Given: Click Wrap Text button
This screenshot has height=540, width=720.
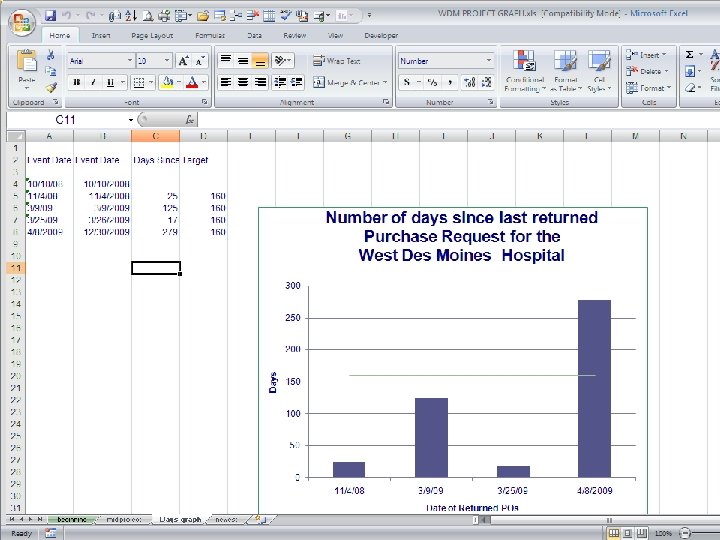Looking at the screenshot, I should tap(337, 61).
